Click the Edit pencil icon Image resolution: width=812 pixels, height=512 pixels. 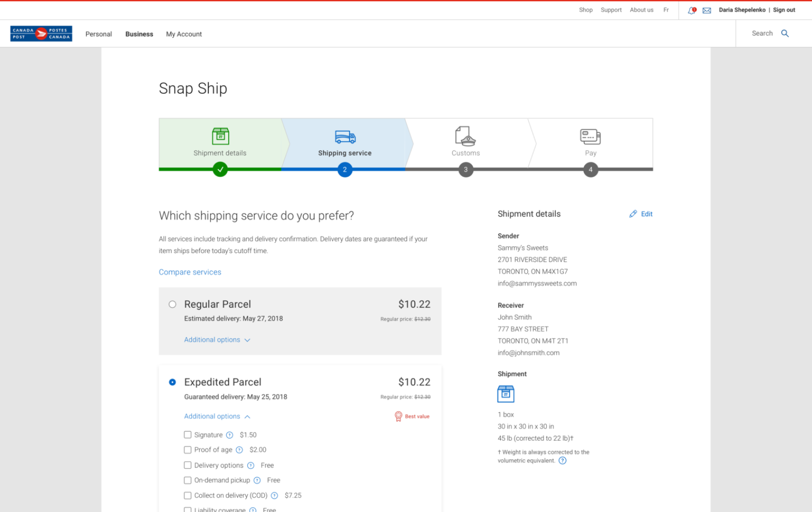click(633, 214)
